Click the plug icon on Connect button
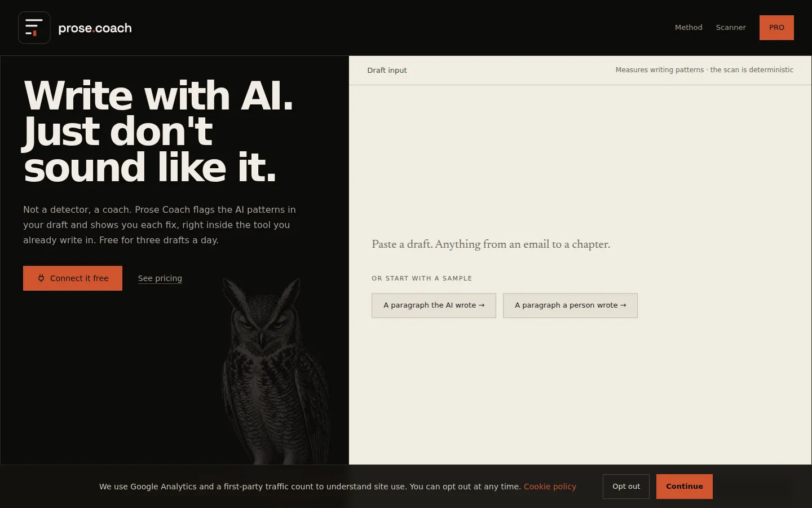This screenshot has height=508, width=812. point(41,278)
